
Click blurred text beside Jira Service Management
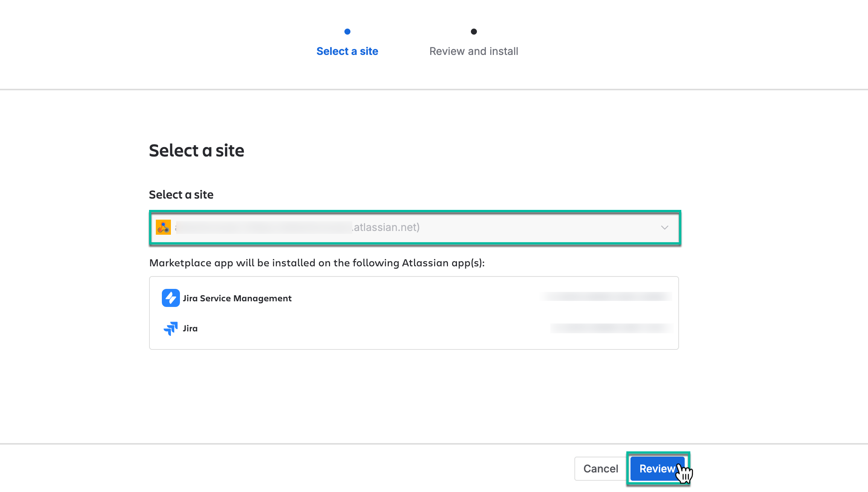pos(606,297)
